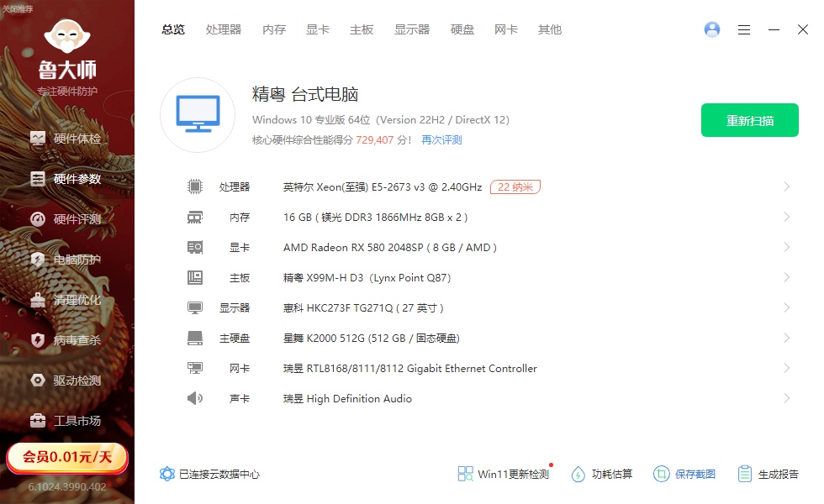Click the green 重新扫描 button
Screen dimensions: 824x504
(x=750, y=120)
